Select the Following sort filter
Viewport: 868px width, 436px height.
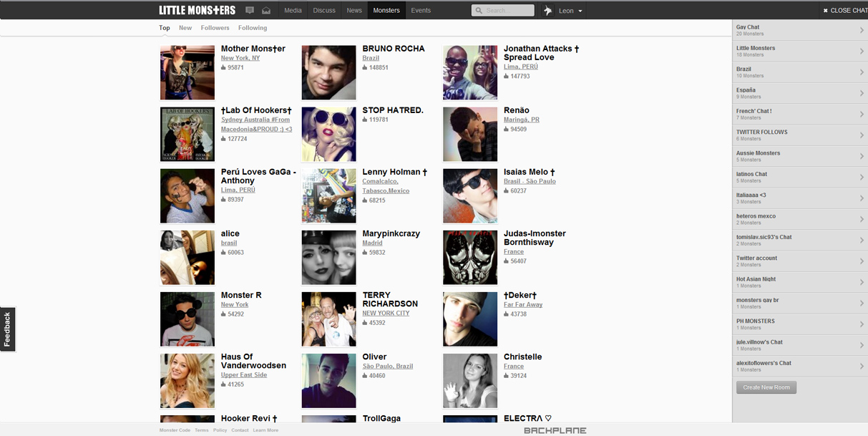tap(253, 28)
